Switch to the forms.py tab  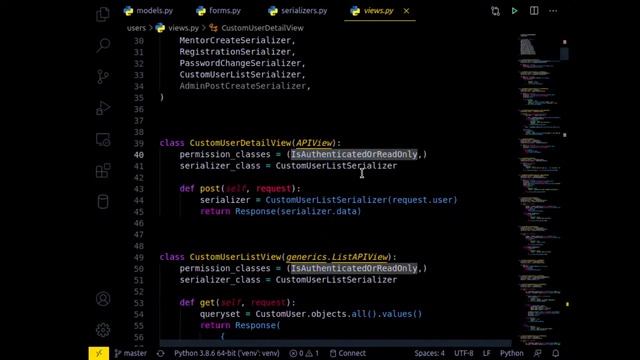[x=218, y=11]
